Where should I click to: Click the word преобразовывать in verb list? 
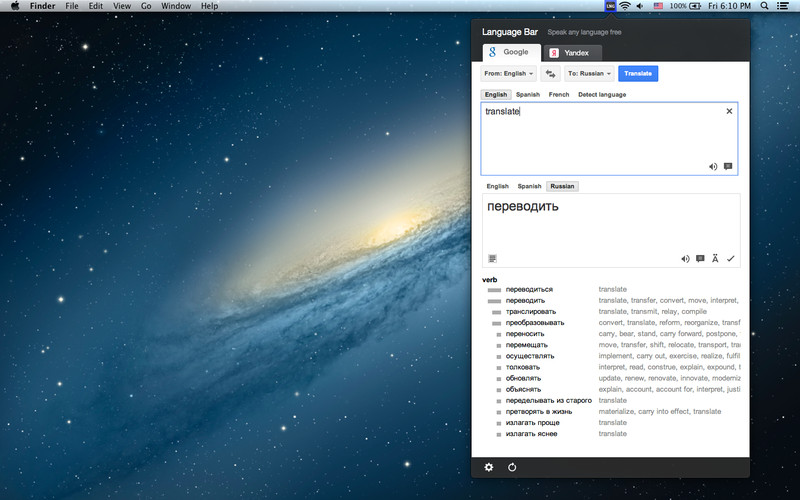point(535,322)
